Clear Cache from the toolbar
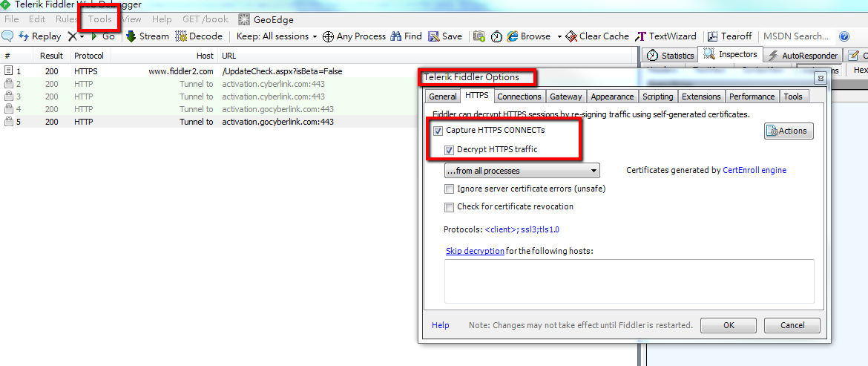The height and width of the screenshot is (366, 868). (596, 36)
